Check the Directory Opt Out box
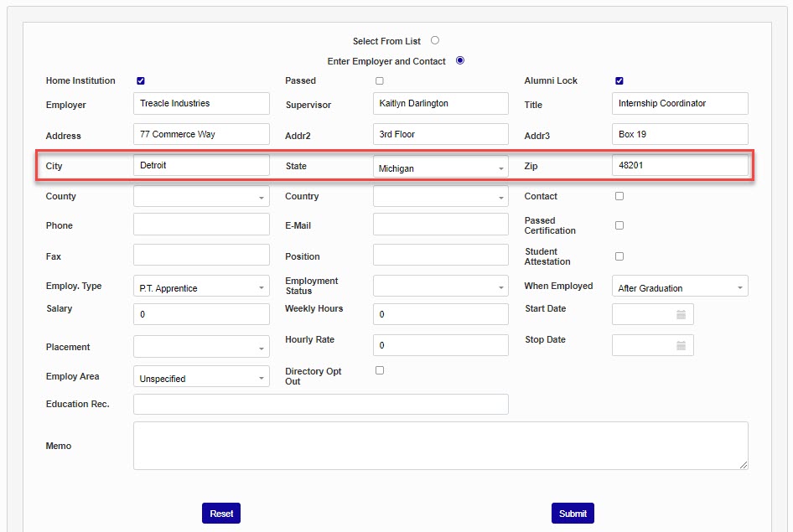The height and width of the screenshot is (532, 793). coord(380,370)
